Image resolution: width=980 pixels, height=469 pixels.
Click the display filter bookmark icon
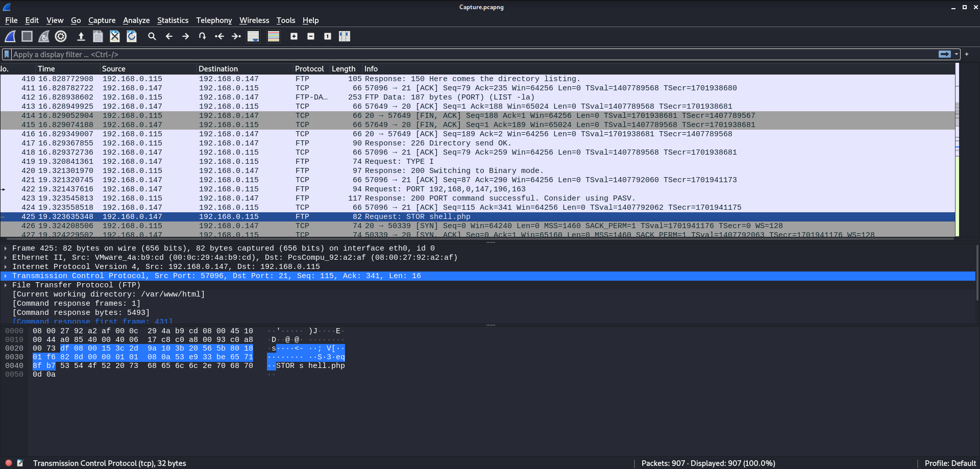coord(7,54)
